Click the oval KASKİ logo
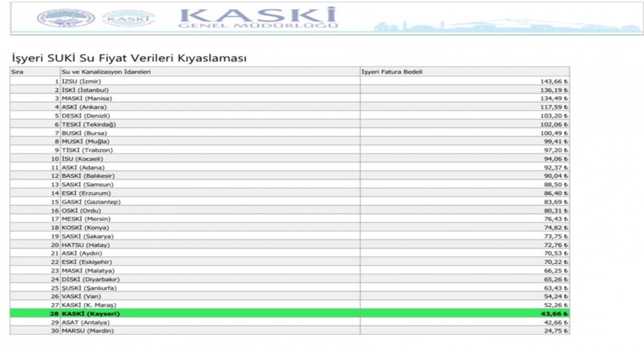Screen dimensions: 644x352 [128, 19]
